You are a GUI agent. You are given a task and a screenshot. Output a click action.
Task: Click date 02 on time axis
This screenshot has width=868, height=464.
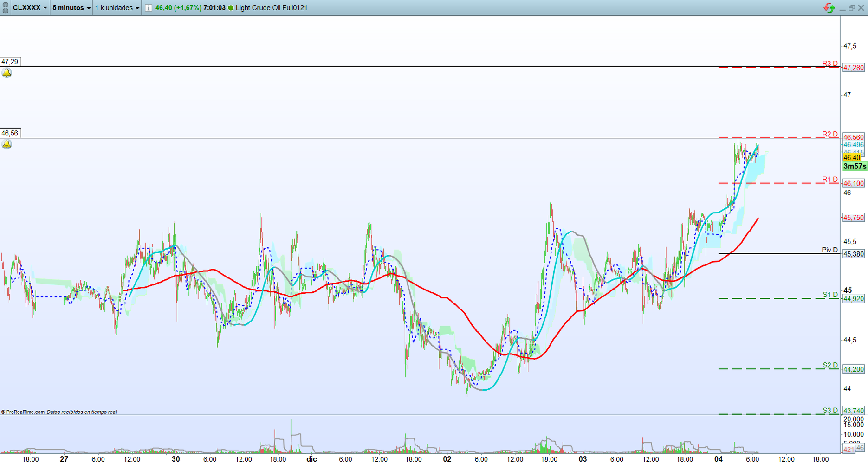coord(447,459)
